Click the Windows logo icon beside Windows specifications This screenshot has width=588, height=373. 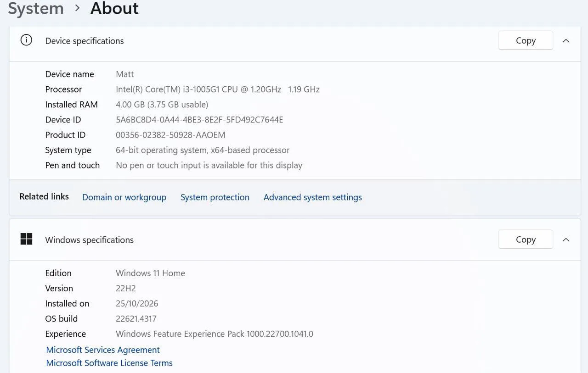point(26,239)
